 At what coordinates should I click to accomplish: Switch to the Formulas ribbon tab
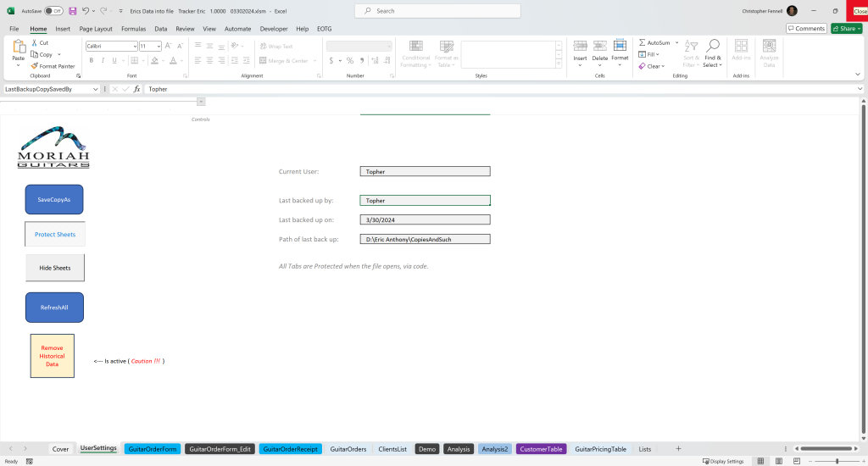[133, 29]
